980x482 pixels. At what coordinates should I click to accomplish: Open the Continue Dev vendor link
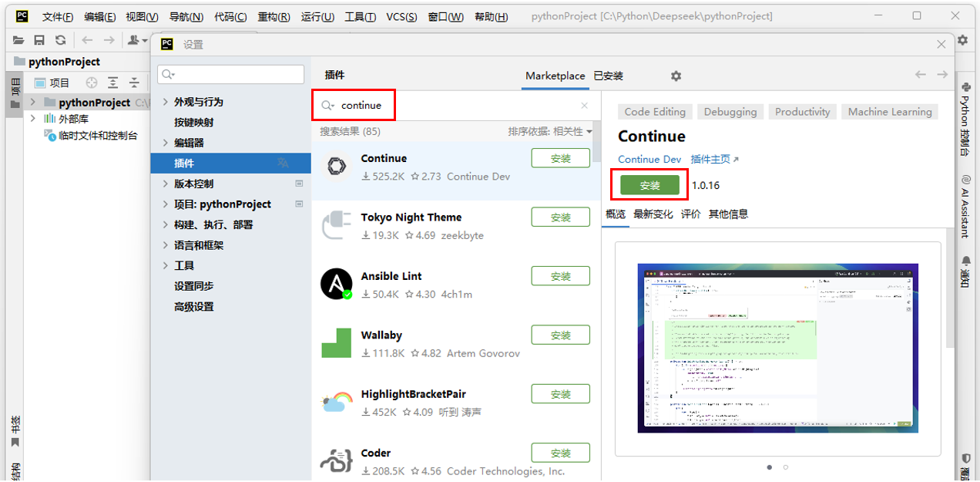tap(649, 159)
